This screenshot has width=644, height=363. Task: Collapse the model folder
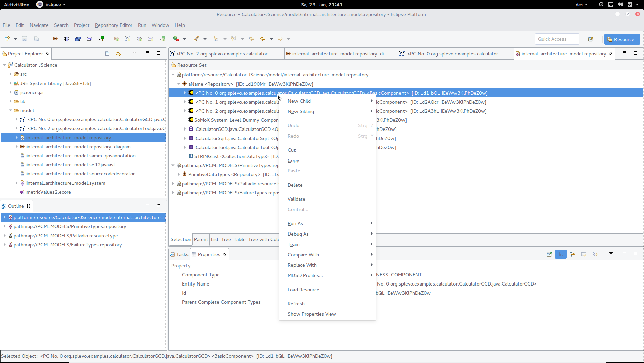coord(10,110)
